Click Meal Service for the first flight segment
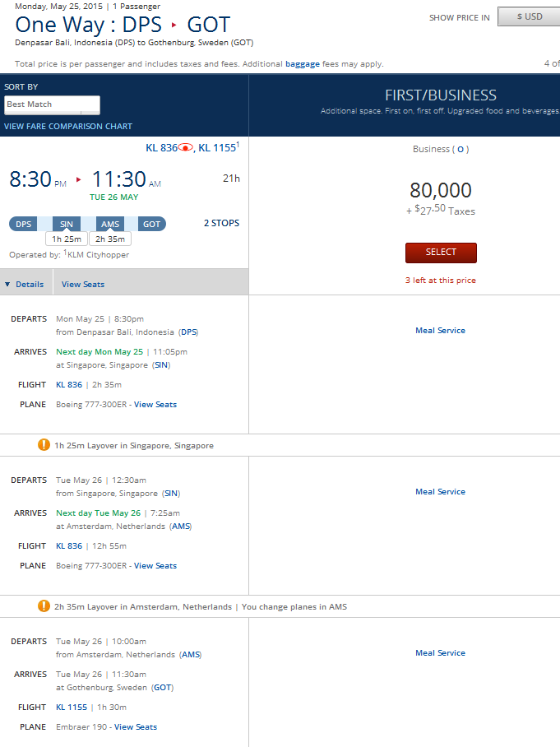This screenshot has width=560, height=747. (440, 330)
